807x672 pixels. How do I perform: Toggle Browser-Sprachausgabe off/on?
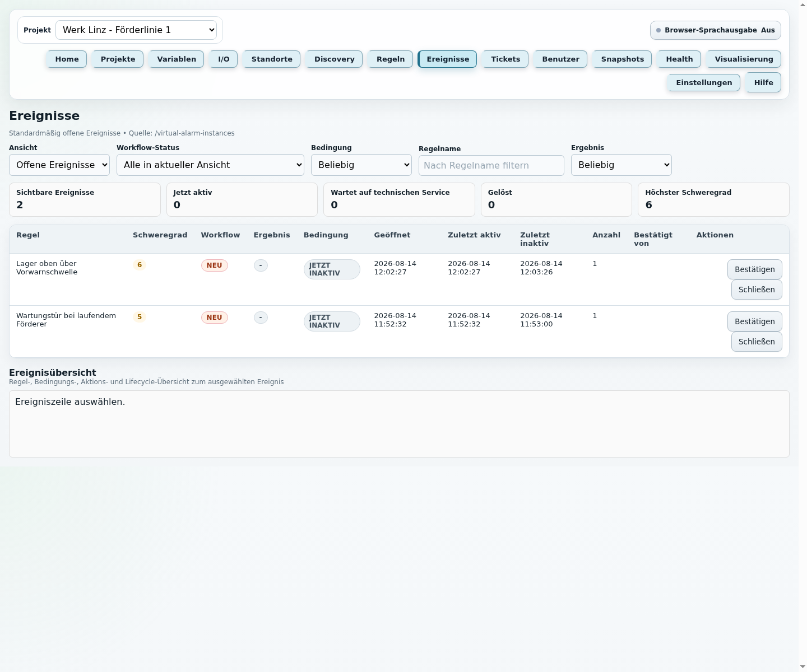click(x=715, y=30)
